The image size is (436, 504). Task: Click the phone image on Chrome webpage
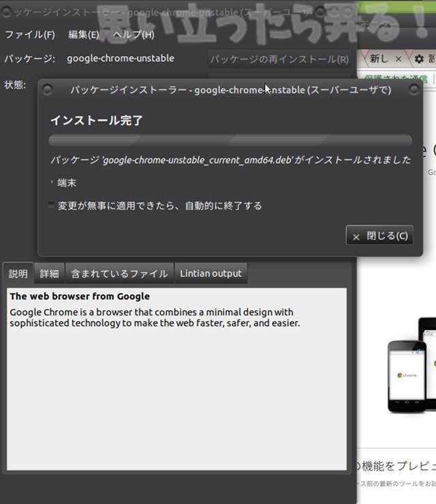(407, 376)
